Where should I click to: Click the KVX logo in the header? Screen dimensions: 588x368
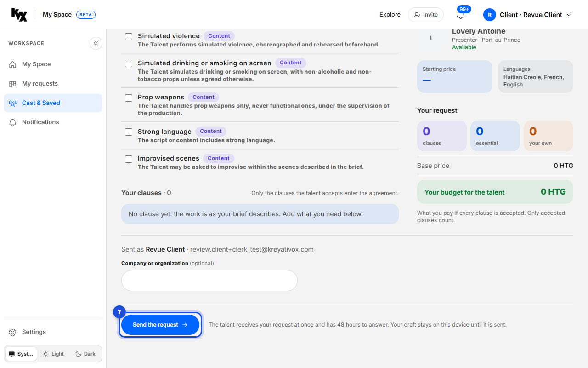[19, 15]
